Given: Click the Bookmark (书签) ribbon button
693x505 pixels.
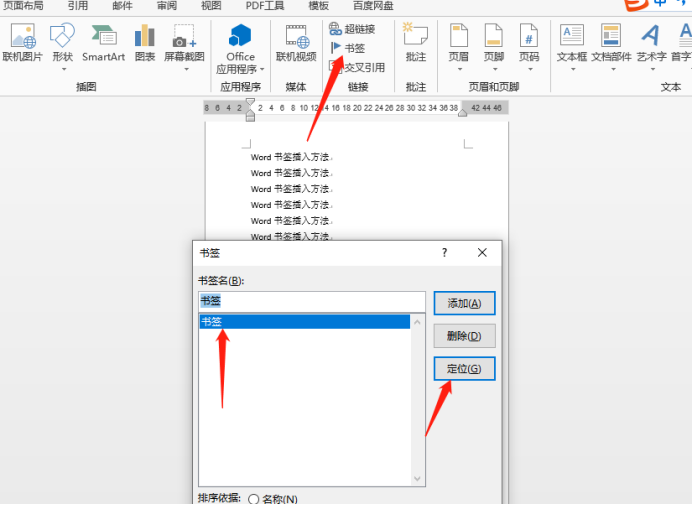Looking at the screenshot, I should pyautogui.click(x=348, y=48).
